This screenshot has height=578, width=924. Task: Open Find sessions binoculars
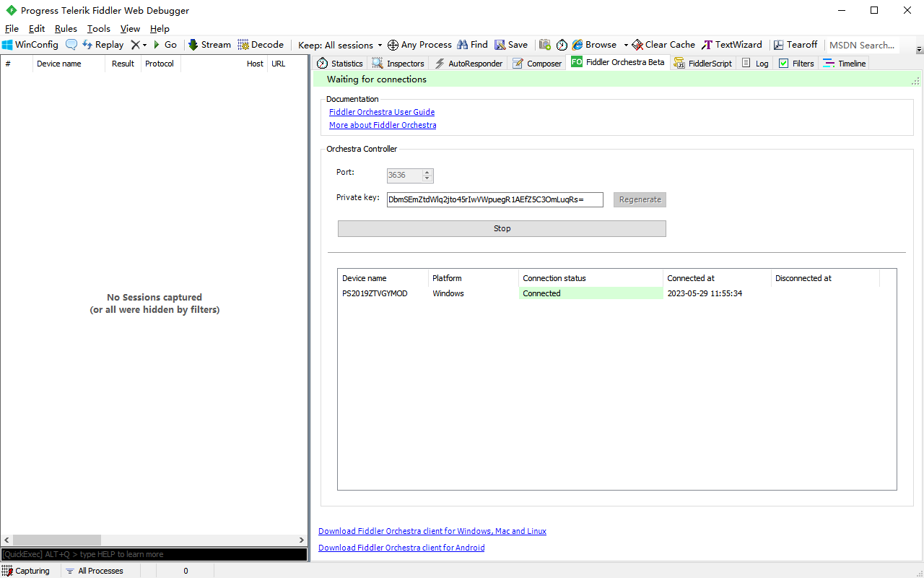tap(472, 45)
